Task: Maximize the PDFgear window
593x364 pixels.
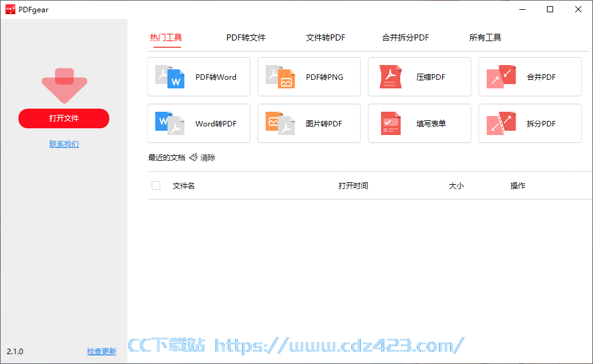Action: (550, 9)
